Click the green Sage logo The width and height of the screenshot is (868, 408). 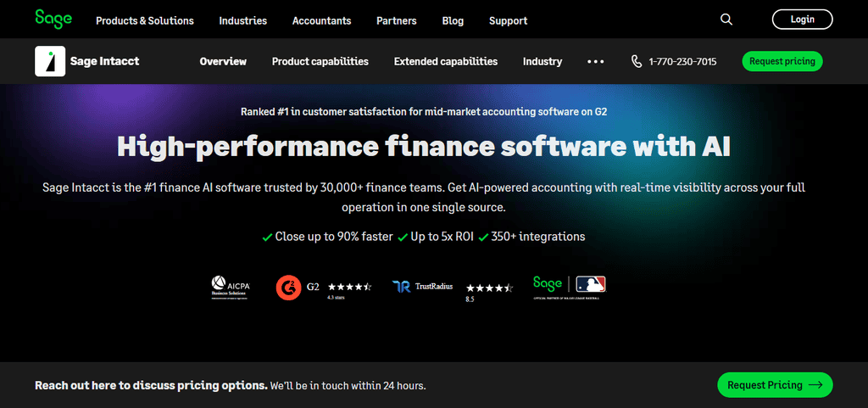53,20
